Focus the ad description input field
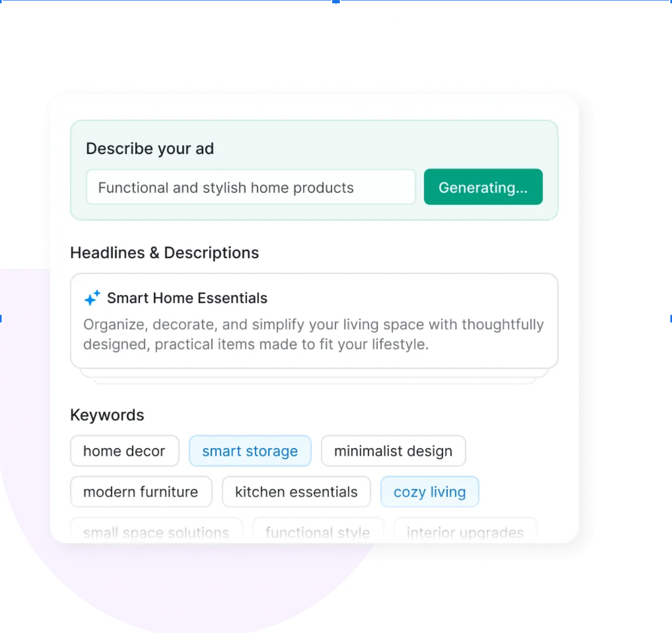The image size is (672, 633). 250,187
